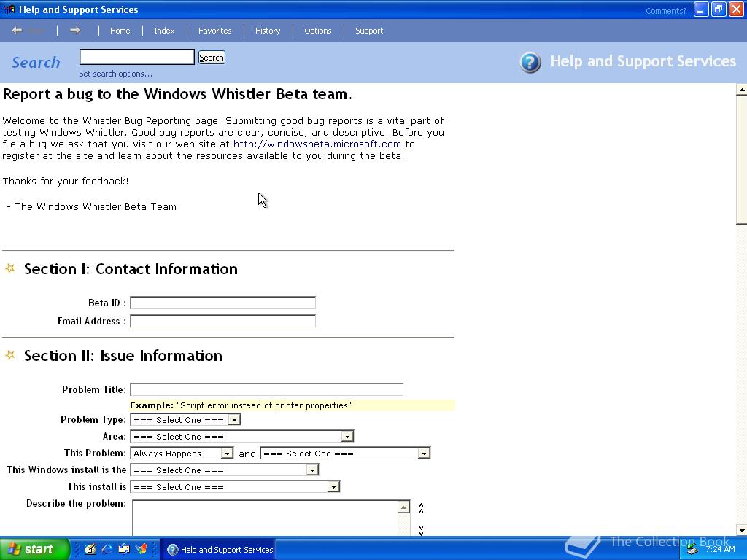Viewport: 747px width, 560px height.
Task: Click the page scrollbar up arrow
Action: pyautogui.click(x=741, y=90)
